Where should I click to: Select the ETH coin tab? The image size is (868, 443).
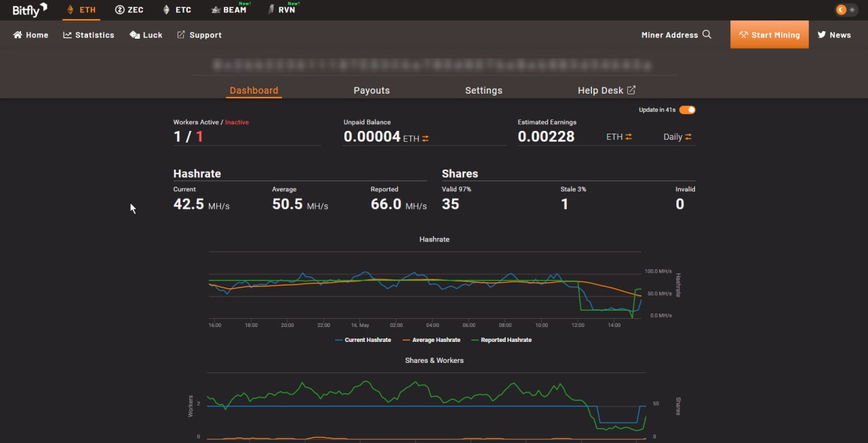81,10
